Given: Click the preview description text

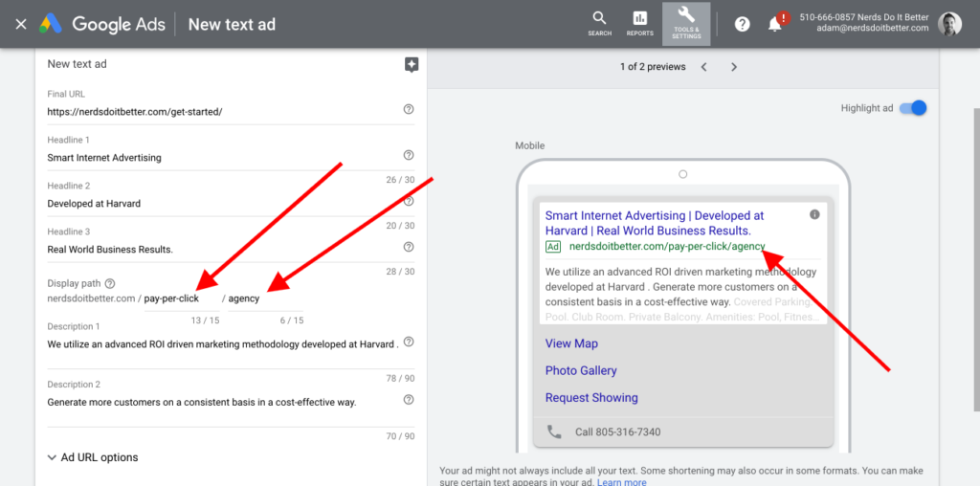Looking at the screenshot, I should [681, 295].
